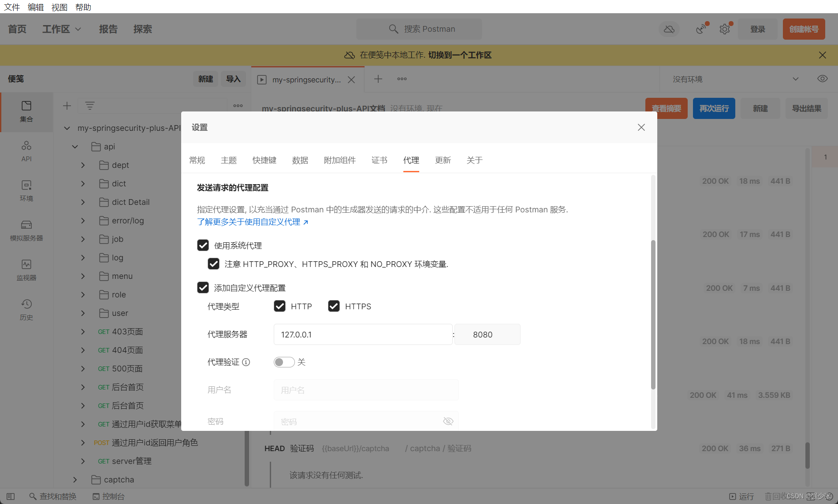The image size is (838, 504).
Task: Click the proxy server address field
Action: coord(363,334)
